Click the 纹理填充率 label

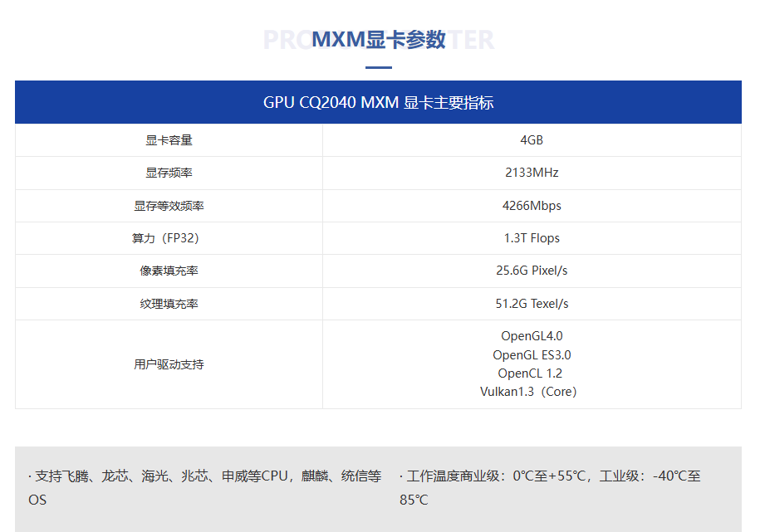click(167, 304)
